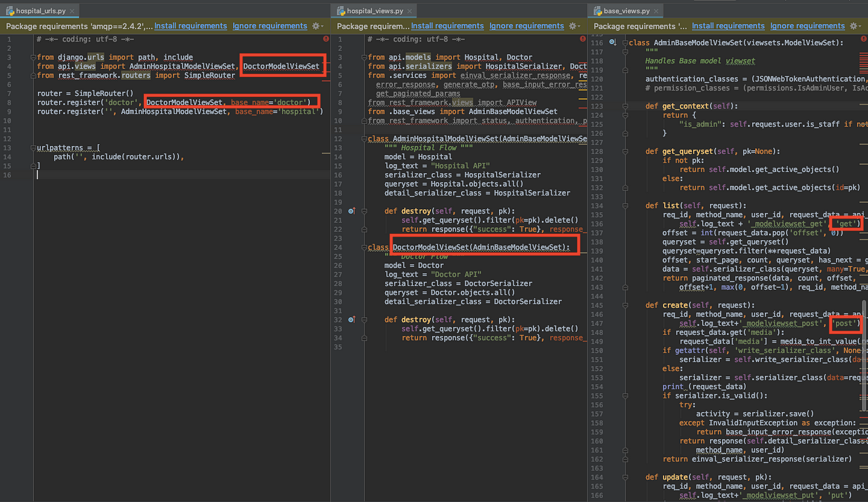Click 'router = SimpleRouter()' in hospital_urls.py

point(85,93)
